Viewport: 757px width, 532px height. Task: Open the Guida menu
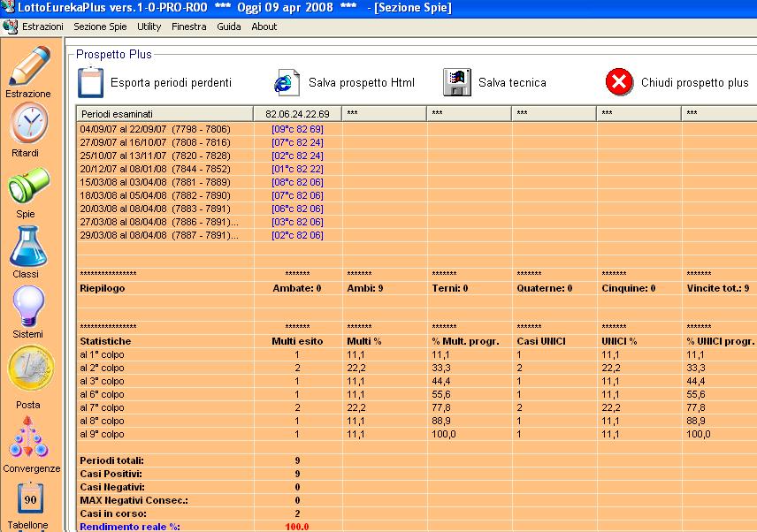pos(229,27)
